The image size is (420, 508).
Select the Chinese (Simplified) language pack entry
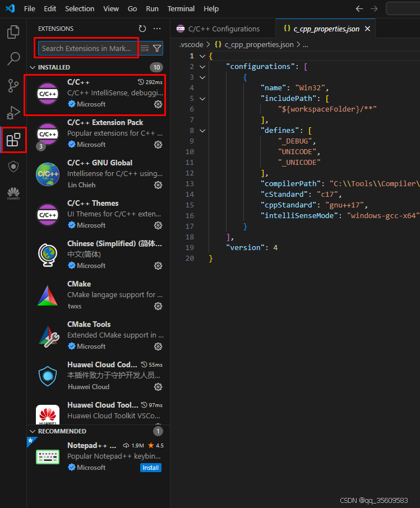point(98,255)
